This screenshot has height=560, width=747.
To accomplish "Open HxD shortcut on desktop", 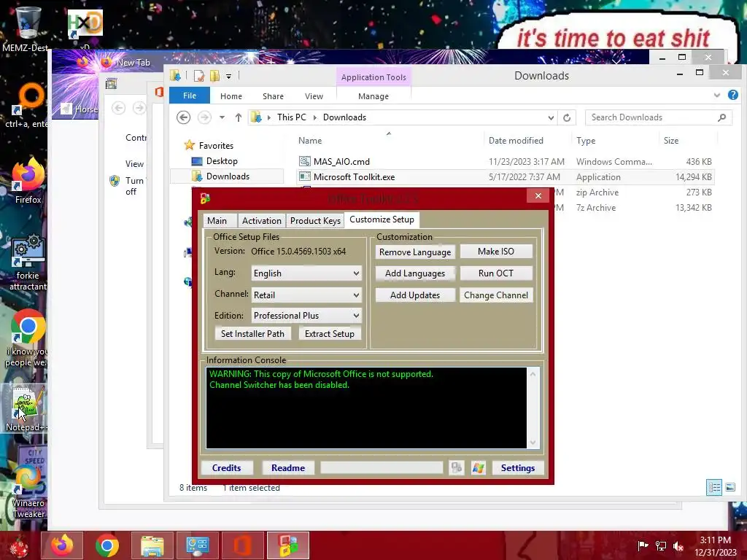I will [x=85, y=28].
